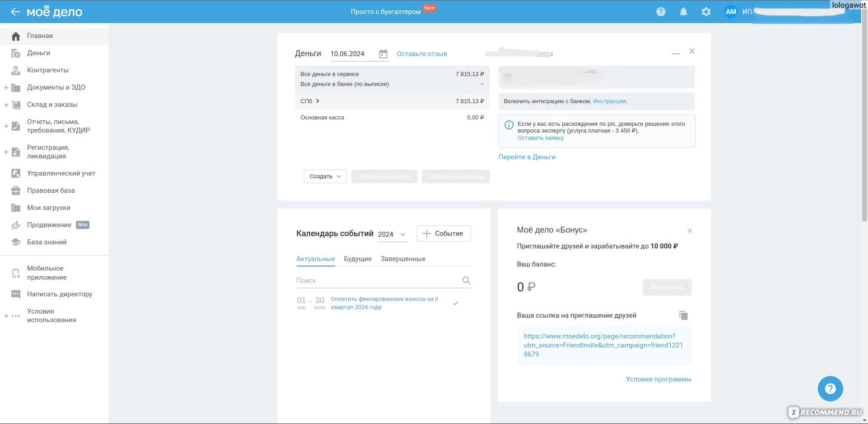The height and width of the screenshot is (424, 868).
Task: Open the bank integration Инструкция link
Action: [609, 101]
